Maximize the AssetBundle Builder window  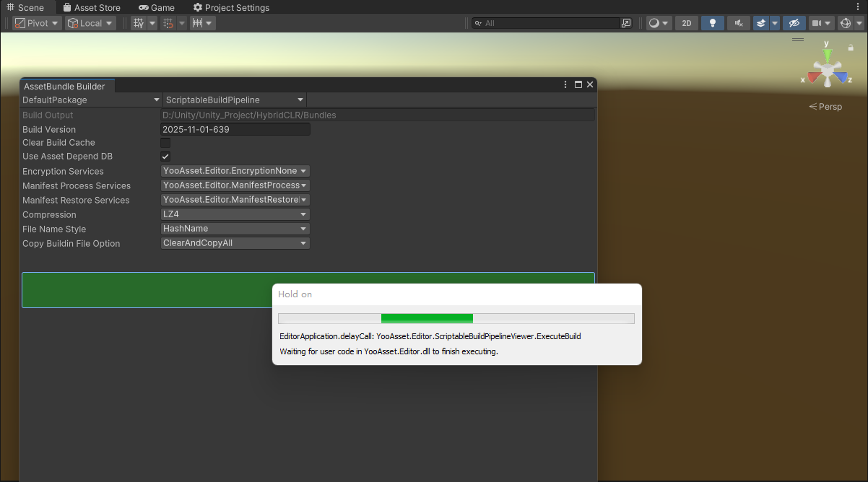coord(578,84)
